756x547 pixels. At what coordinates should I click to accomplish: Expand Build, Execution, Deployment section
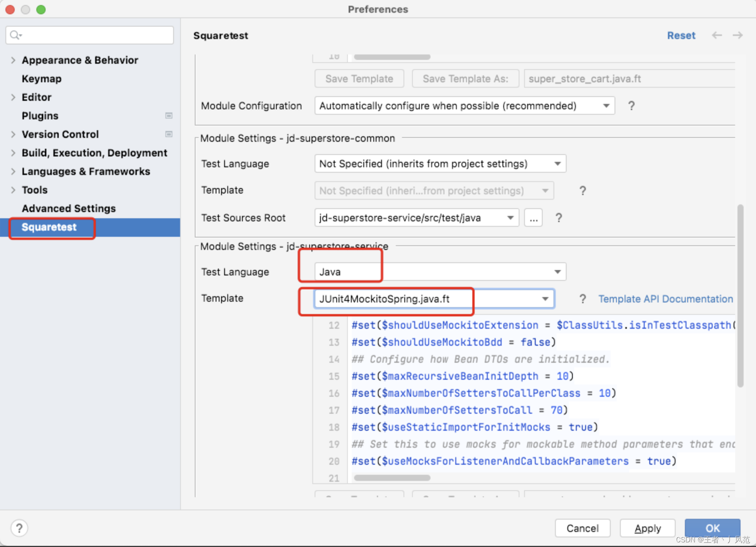[x=13, y=153]
